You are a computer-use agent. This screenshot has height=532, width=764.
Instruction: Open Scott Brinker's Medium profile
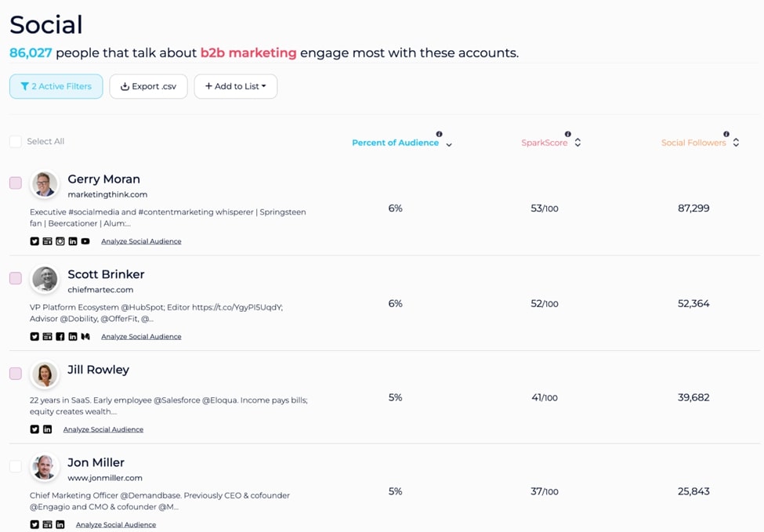tap(86, 337)
